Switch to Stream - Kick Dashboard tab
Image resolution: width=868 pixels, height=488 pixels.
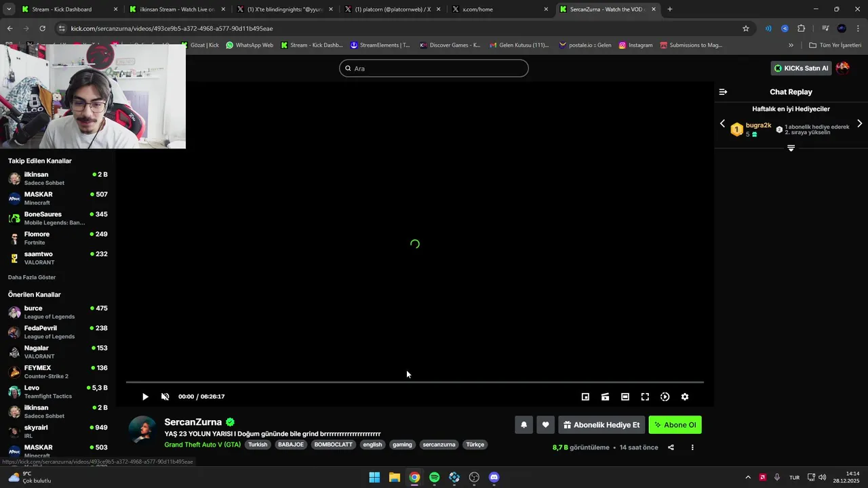coord(68,9)
